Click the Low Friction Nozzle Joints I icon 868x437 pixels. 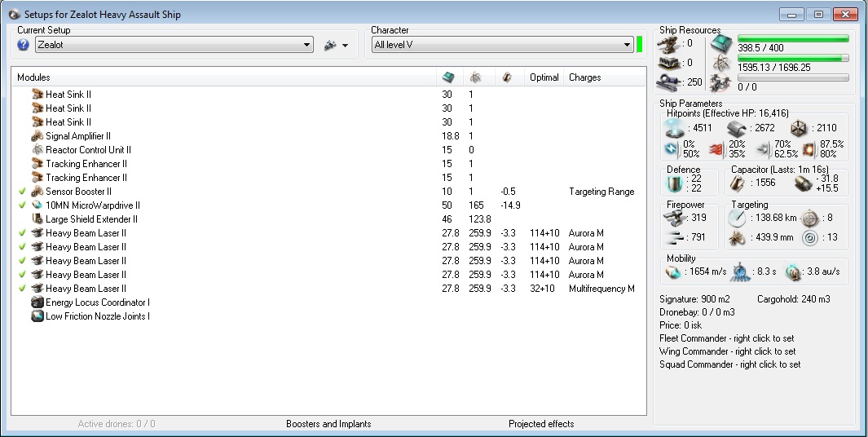[x=37, y=316]
